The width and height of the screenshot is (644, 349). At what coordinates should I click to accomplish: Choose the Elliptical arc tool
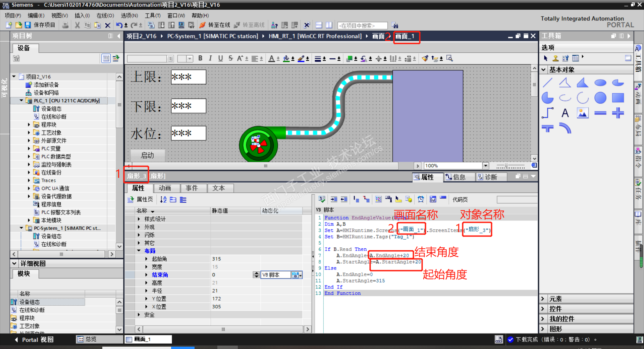click(x=565, y=98)
